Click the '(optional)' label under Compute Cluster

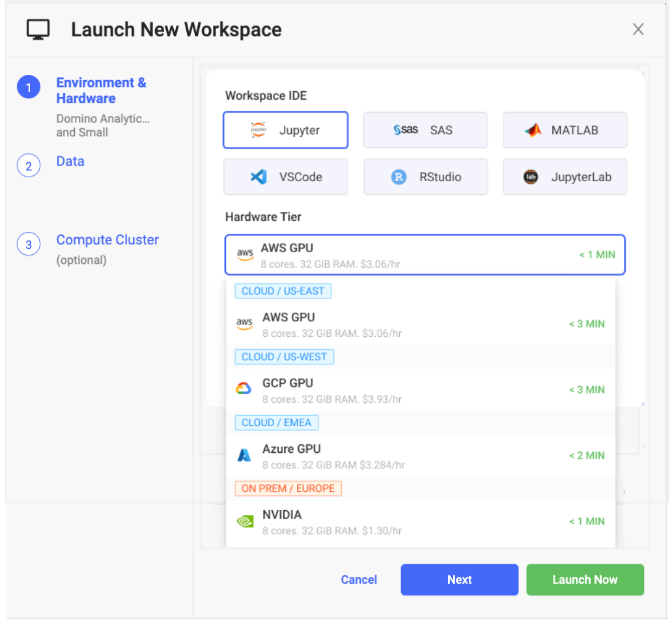click(81, 260)
